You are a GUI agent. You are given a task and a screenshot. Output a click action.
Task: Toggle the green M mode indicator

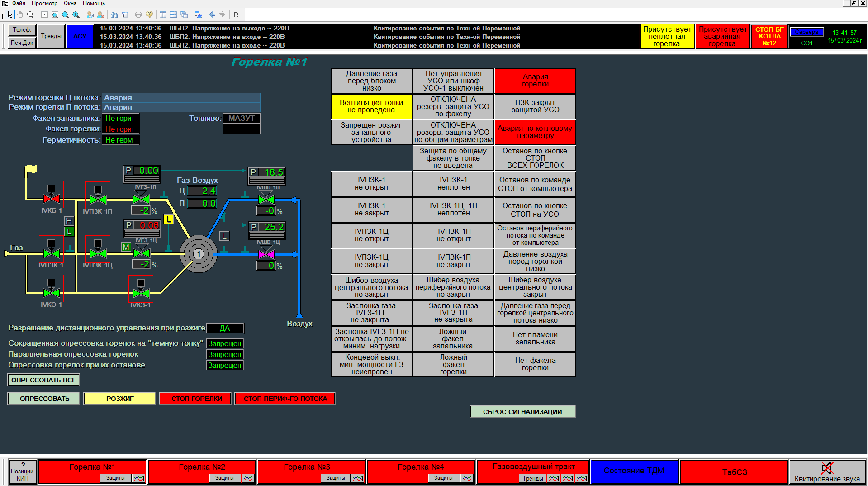126,247
